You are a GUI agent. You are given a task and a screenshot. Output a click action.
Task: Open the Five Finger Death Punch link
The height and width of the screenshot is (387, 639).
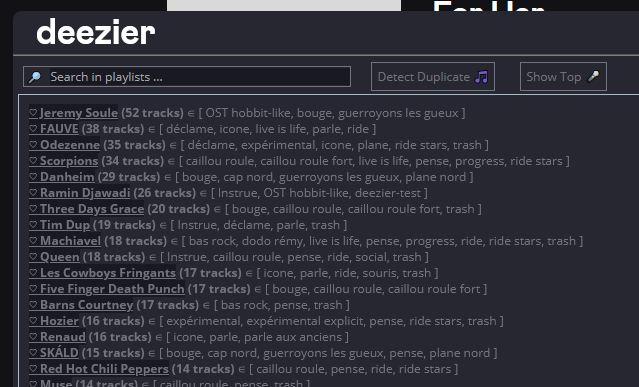pyautogui.click(x=112, y=289)
